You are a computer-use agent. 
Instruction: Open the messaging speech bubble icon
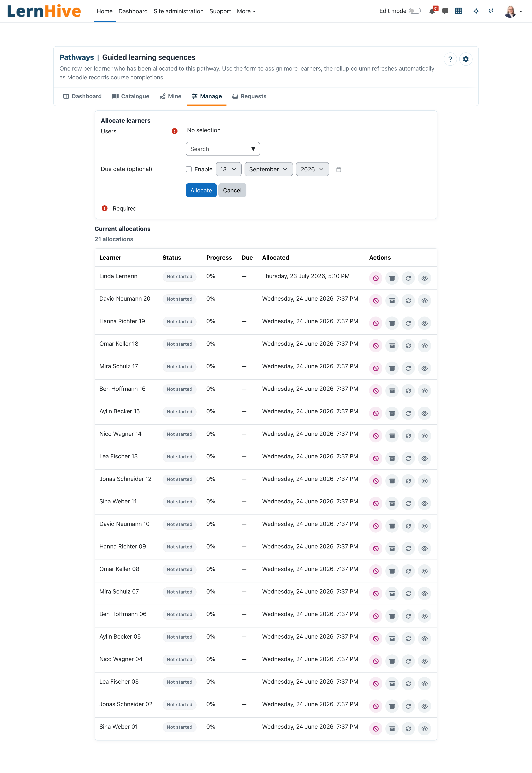(445, 11)
